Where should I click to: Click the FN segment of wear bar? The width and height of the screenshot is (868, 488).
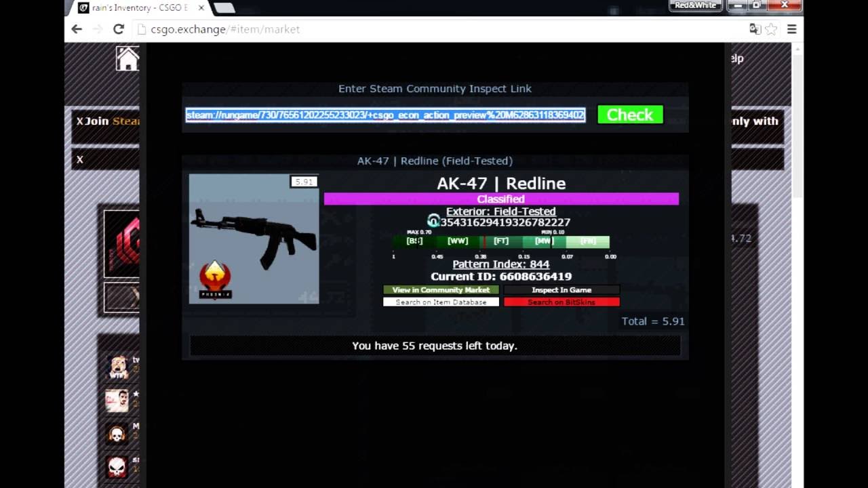coord(587,241)
